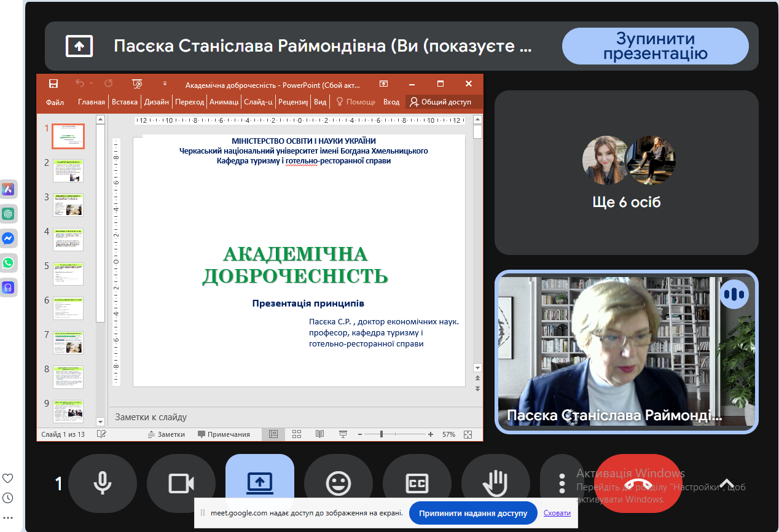The image size is (779, 532).
Task: Raise your hand in the meeting
Action: point(495,484)
